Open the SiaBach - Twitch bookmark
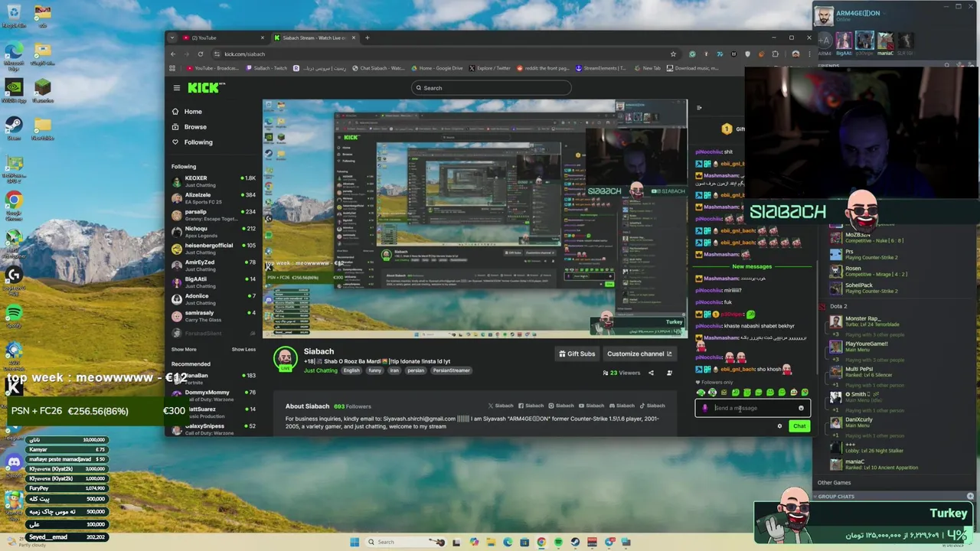Viewport: 980px width, 551px height. point(267,68)
